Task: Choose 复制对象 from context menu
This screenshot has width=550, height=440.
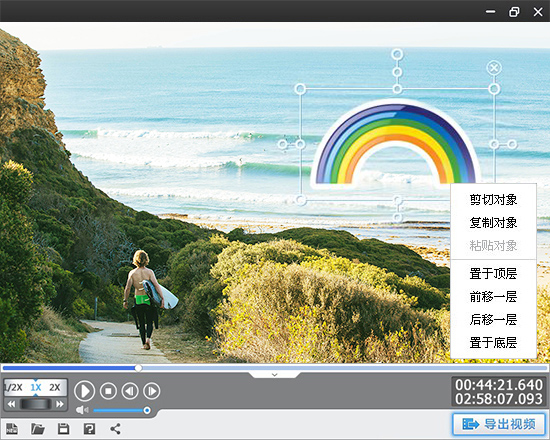Action: click(x=493, y=223)
